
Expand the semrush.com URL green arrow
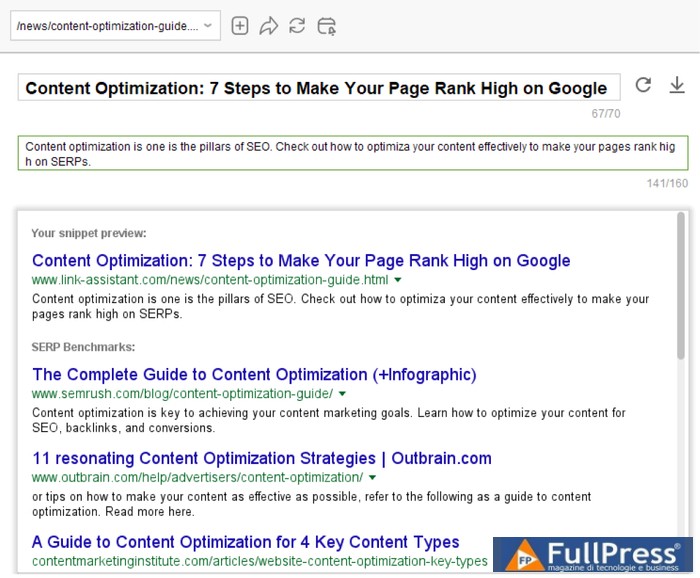[343, 394]
